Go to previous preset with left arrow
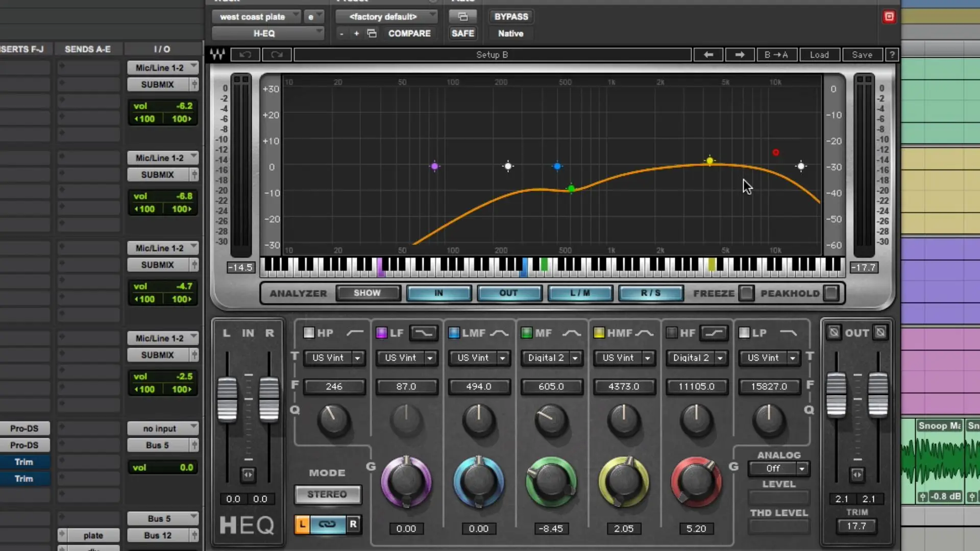 708,55
